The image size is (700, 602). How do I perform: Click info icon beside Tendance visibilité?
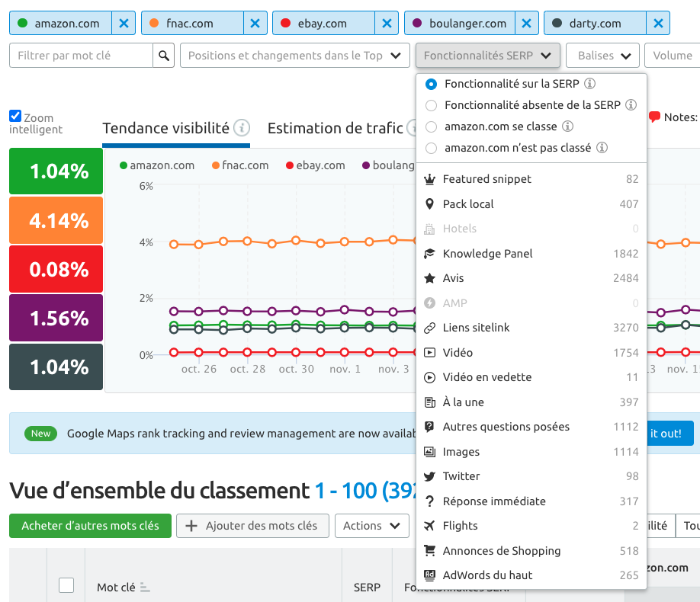click(242, 128)
